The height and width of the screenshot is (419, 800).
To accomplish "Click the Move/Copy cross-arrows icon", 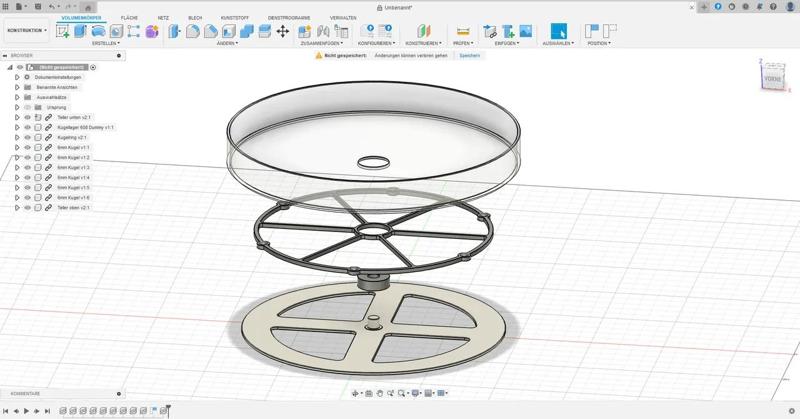I will [x=283, y=31].
